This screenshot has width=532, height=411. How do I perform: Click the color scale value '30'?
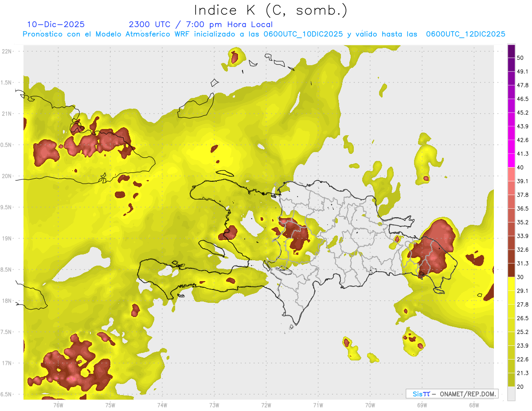click(521, 277)
